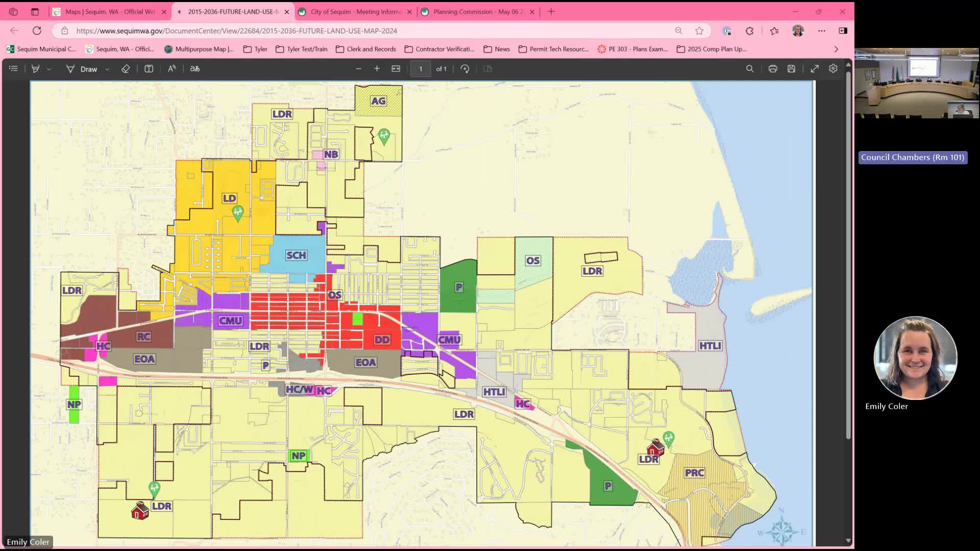Screen dimensions: 980x551
Task: Click the page number input field
Action: point(421,68)
